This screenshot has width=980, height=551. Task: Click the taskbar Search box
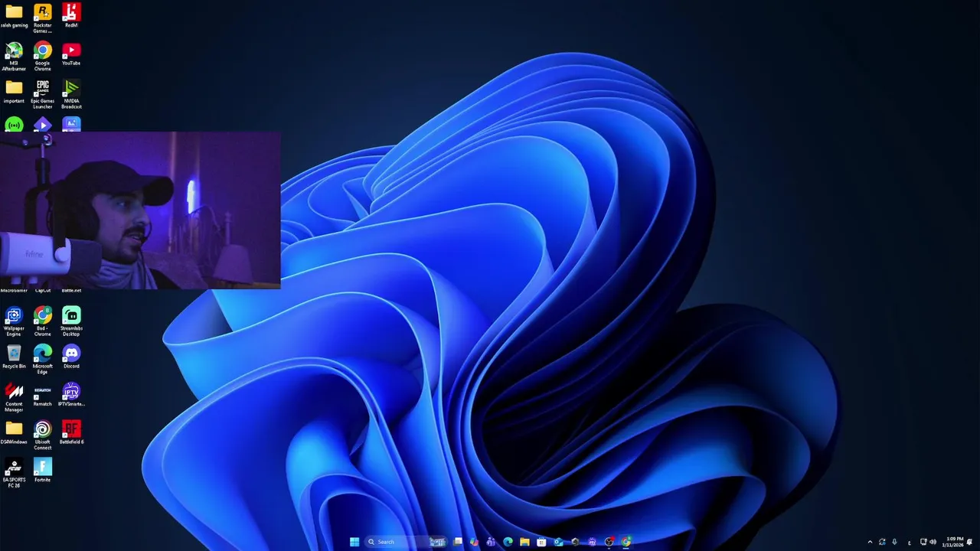click(x=406, y=542)
